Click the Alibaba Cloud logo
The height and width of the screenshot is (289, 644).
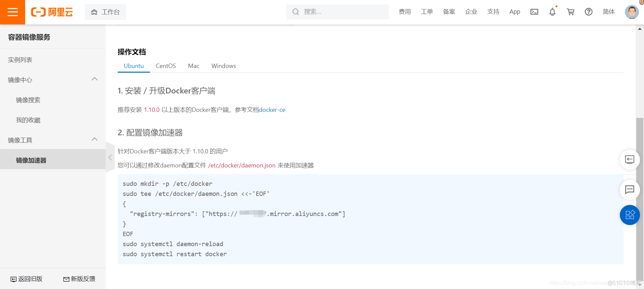pos(52,12)
